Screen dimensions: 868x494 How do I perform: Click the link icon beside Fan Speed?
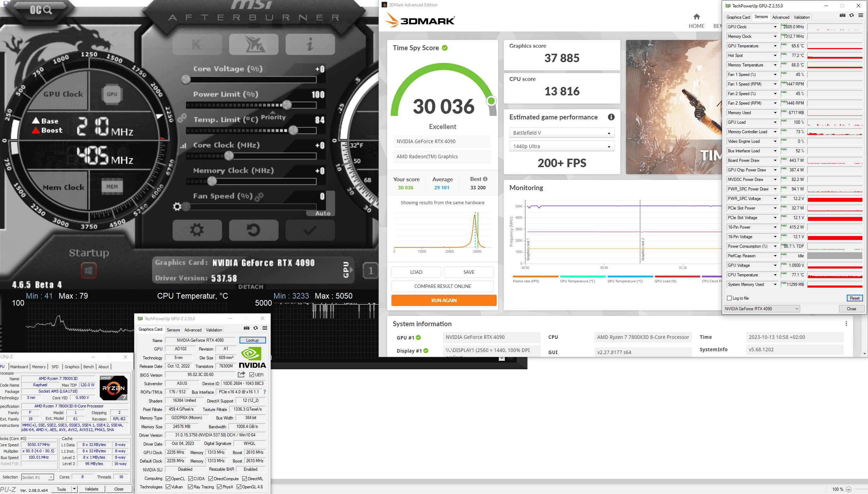coord(259,197)
